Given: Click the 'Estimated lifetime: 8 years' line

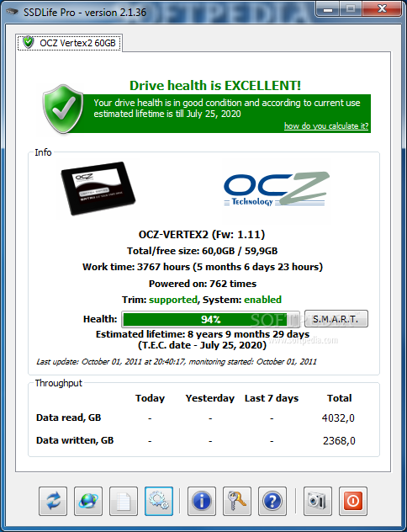Looking at the screenshot, I should [203, 334].
